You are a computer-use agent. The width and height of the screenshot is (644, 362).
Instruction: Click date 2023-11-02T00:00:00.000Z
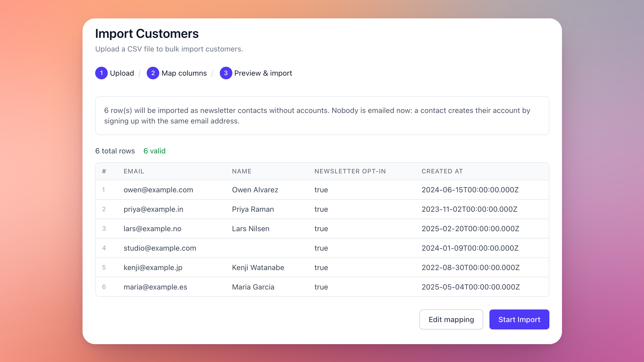pos(469,209)
